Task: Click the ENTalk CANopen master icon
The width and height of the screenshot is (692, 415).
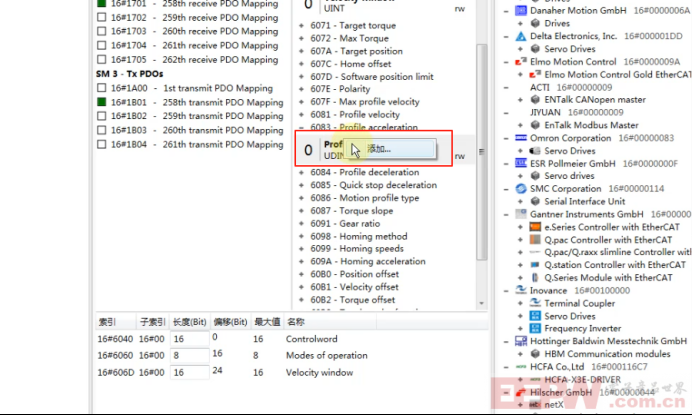Action: click(x=535, y=100)
